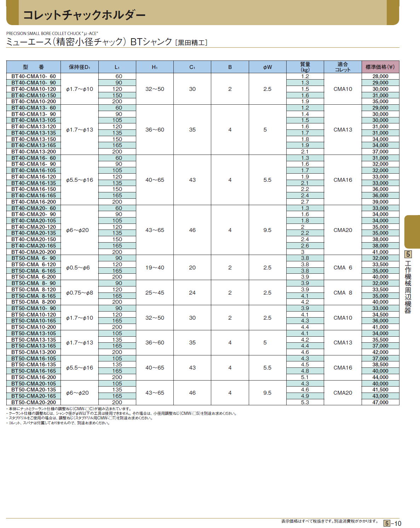Click the price 28,000
The image size is (420, 528).
pyautogui.click(x=380, y=76)
